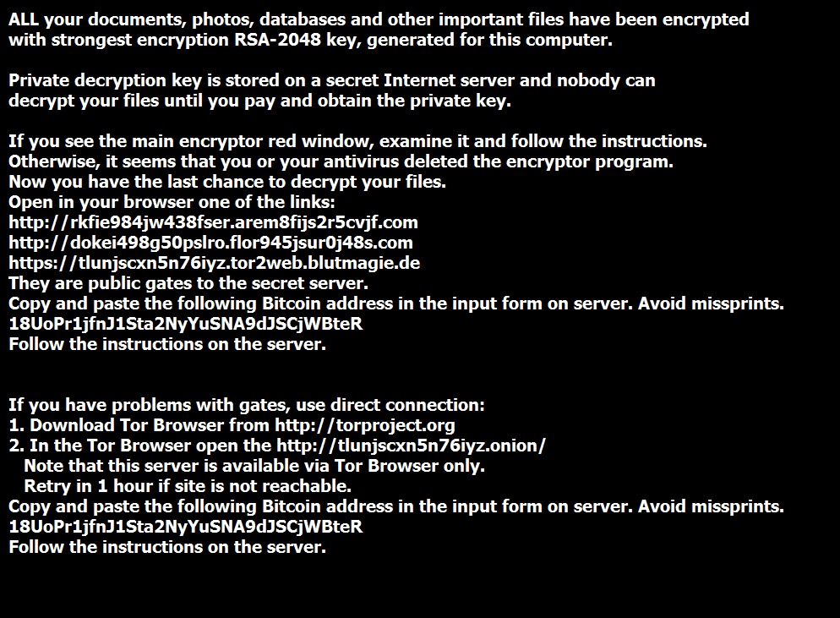
Task: Click 'Otherwise, it seems that you or your antivirus' line
Action: click(341, 161)
